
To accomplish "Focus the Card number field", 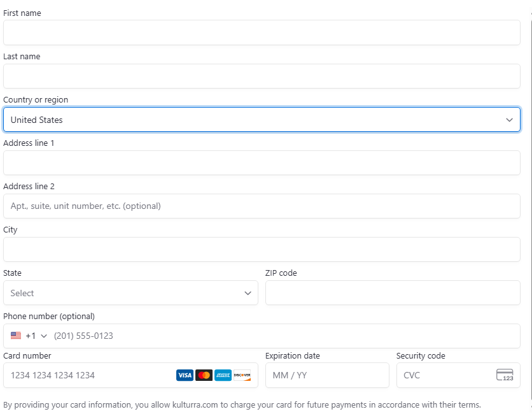I will point(89,375).
